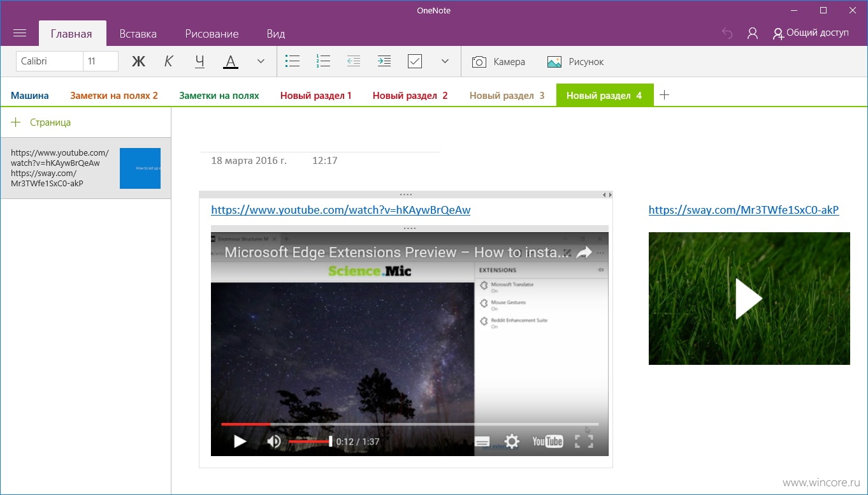Select the Заметки на полях 2 section

click(114, 96)
